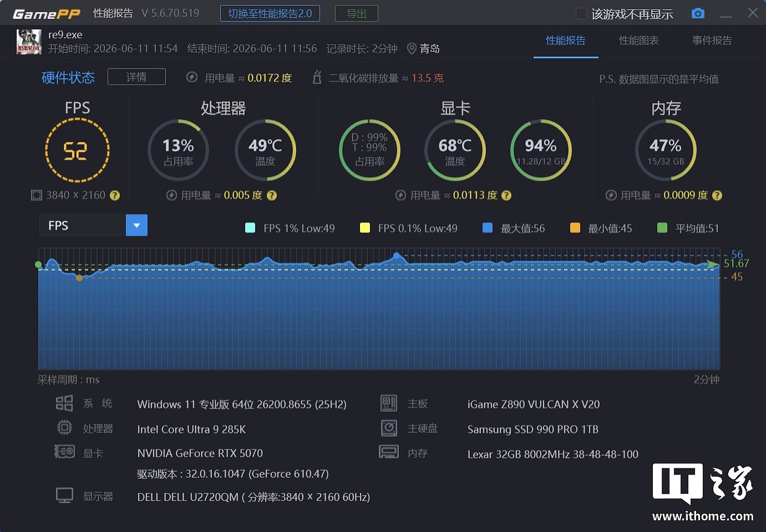766x532 pixels.
Task: Click the CO2 emission bottle icon
Action: 317,77
